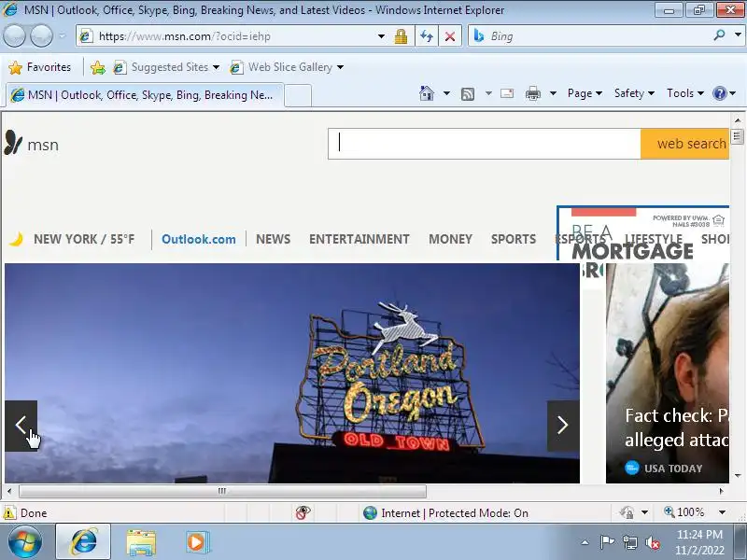Click the status bar security settings icon

(x=627, y=512)
